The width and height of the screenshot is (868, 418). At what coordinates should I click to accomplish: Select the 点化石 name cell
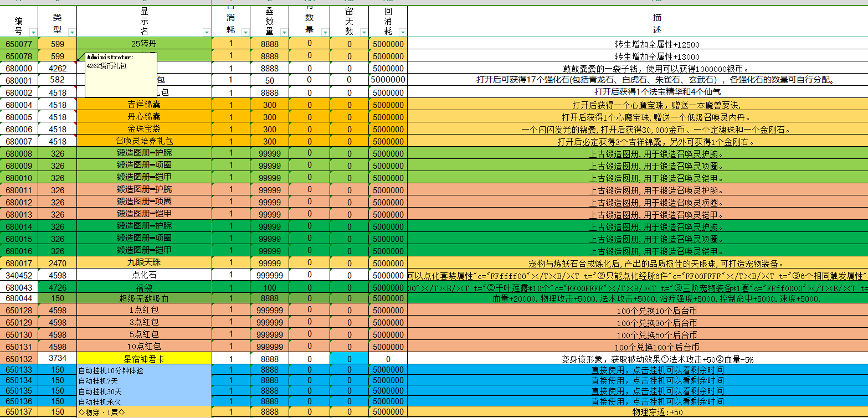[x=144, y=275]
